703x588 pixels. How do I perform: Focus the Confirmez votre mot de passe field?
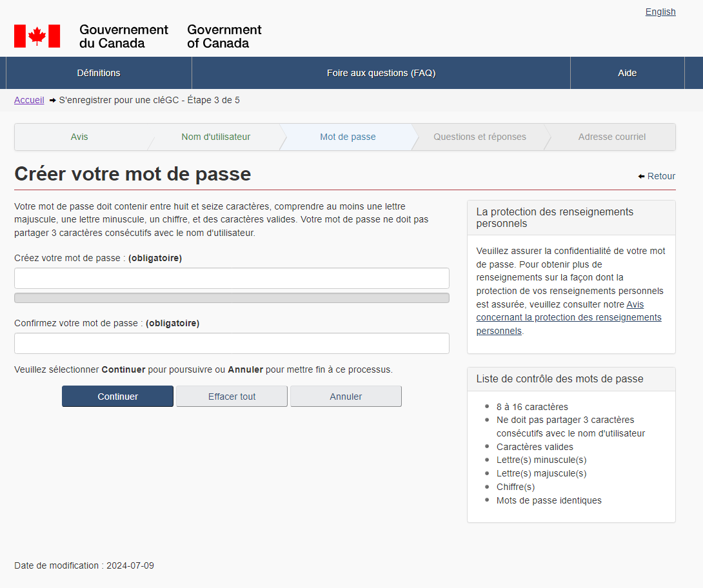(232, 344)
